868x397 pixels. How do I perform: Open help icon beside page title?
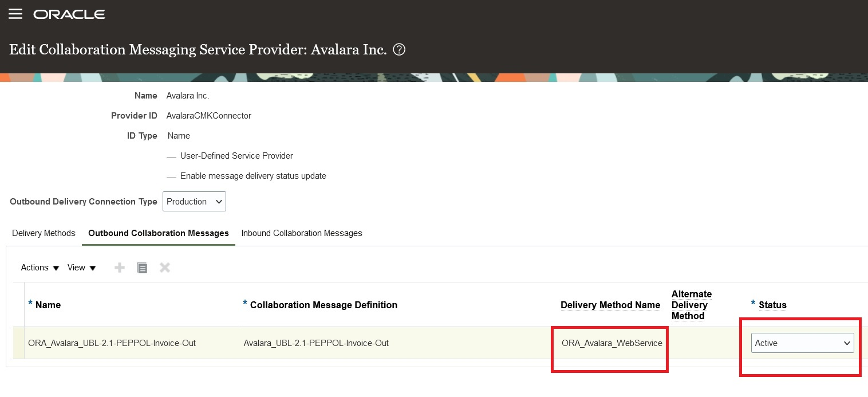point(400,50)
